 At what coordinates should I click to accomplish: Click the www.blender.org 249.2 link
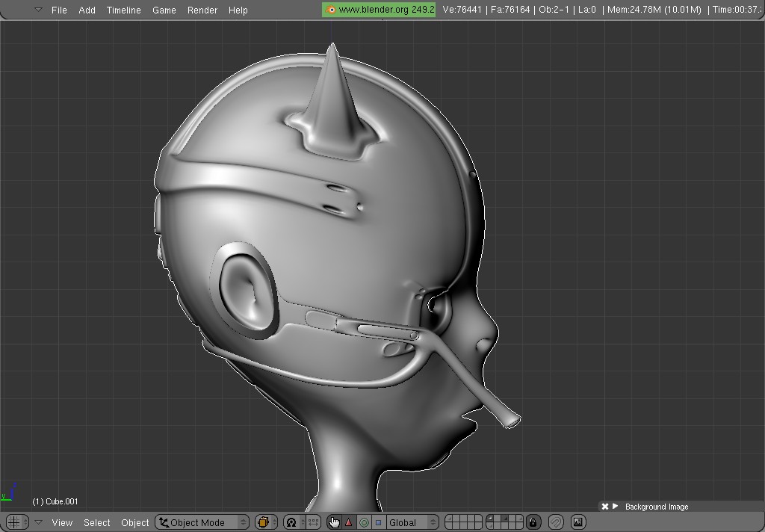pyautogui.click(x=379, y=9)
